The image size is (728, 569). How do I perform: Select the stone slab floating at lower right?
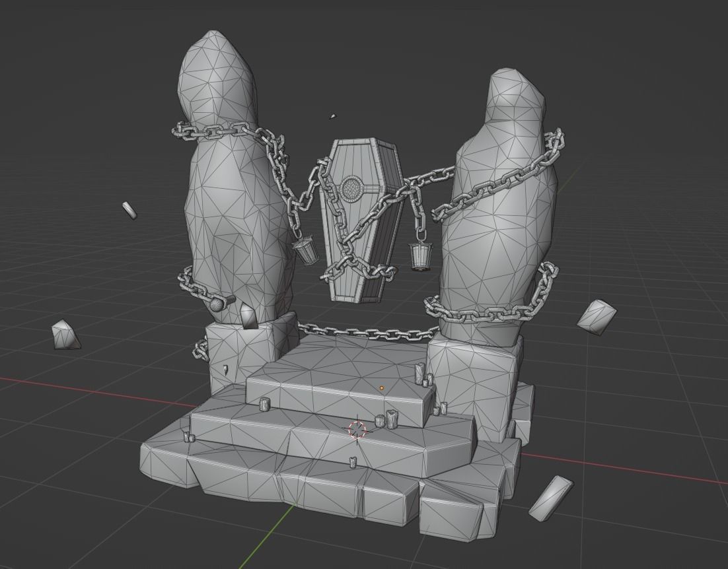[x=551, y=498]
